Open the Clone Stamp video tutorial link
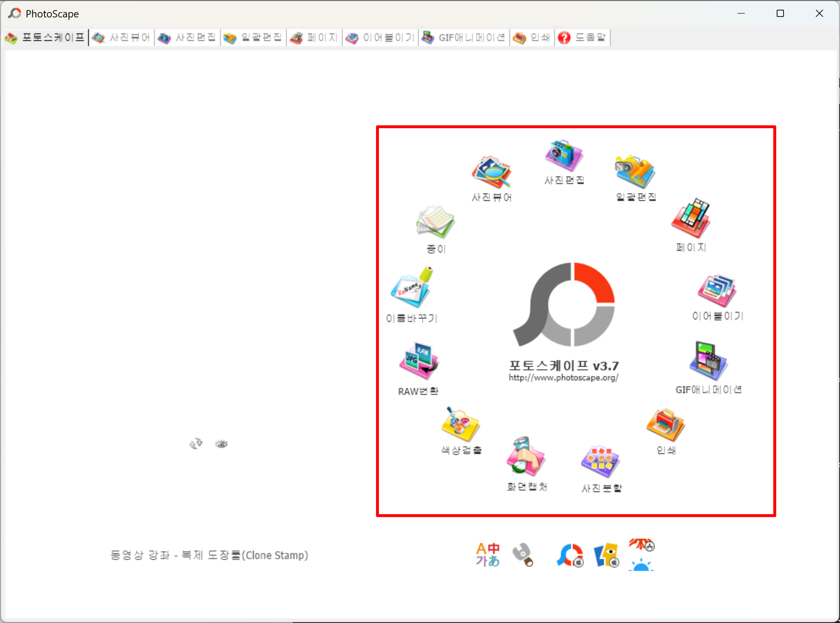Viewport: 840px width, 623px height. coord(209,555)
